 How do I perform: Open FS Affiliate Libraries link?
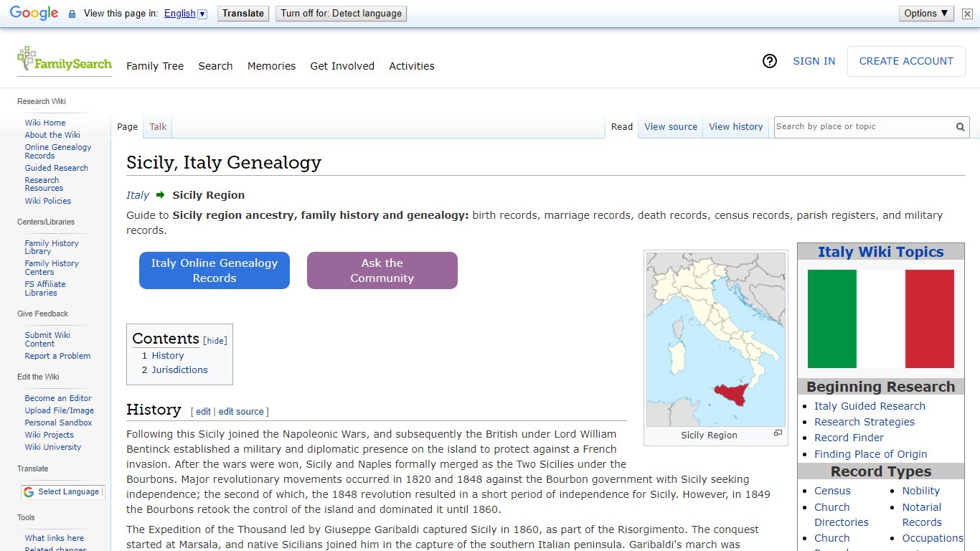pyautogui.click(x=45, y=288)
